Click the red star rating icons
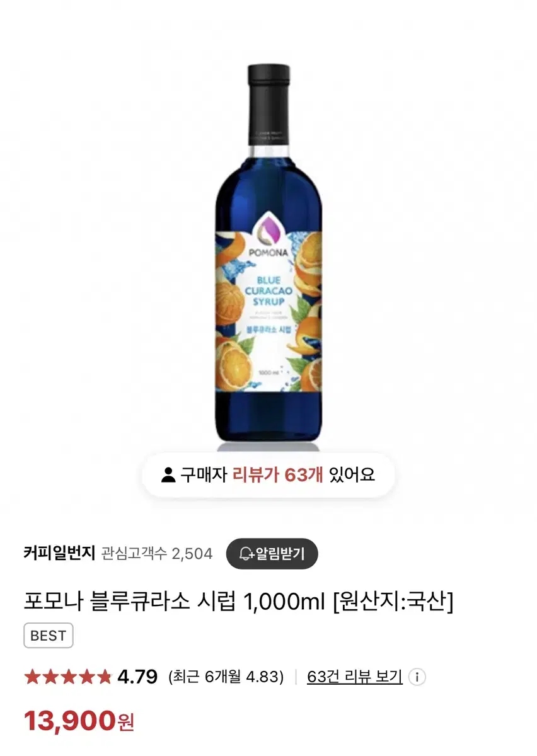 [x=68, y=677]
